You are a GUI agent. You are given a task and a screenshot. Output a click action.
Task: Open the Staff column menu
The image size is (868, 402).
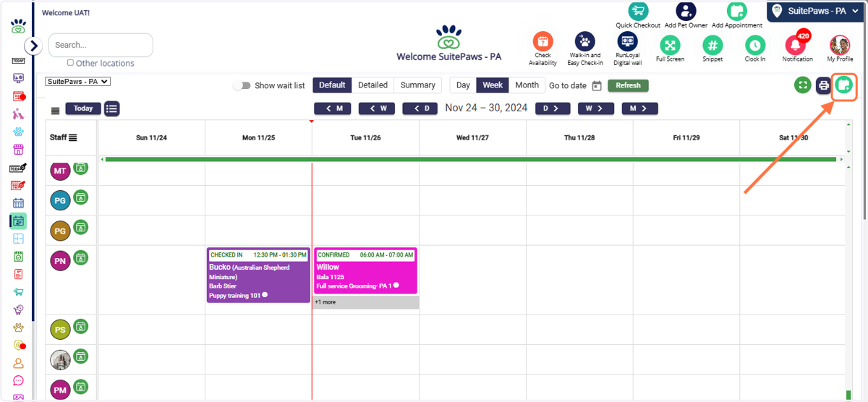(72, 137)
